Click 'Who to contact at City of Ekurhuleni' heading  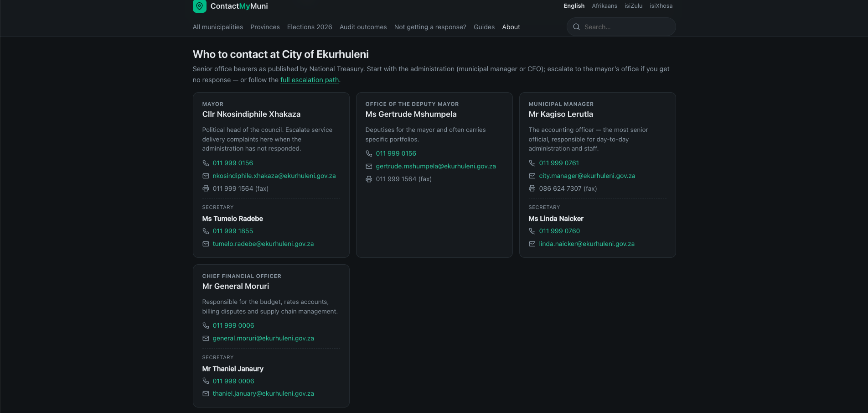click(280, 54)
